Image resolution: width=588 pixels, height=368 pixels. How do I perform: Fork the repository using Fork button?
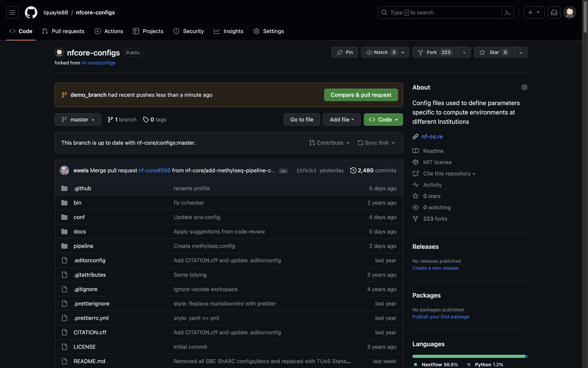click(x=435, y=52)
